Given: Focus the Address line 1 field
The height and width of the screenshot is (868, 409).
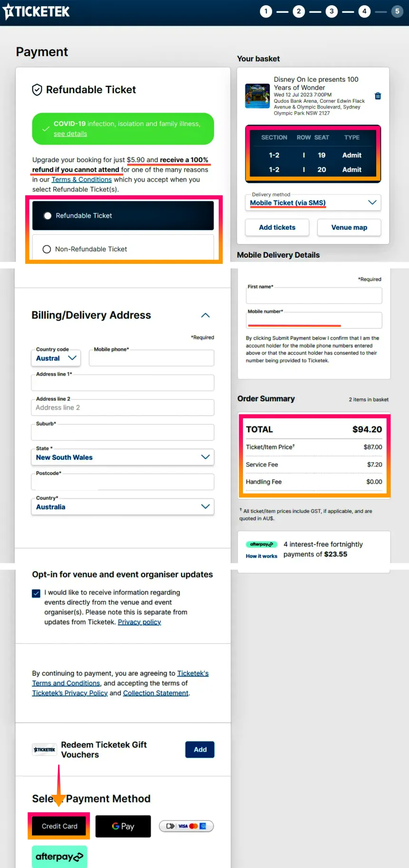Looking at the screenshot, I should pos(123,383).
